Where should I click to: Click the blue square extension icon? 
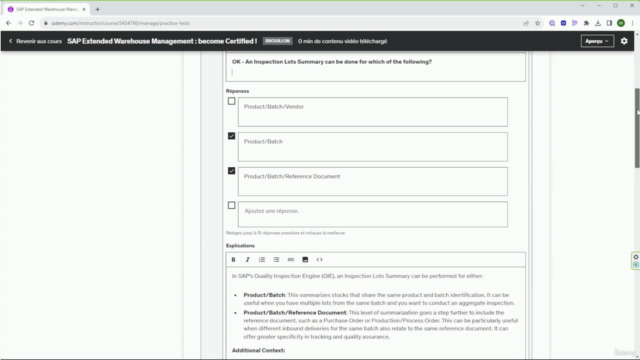(x=564, y=23)
